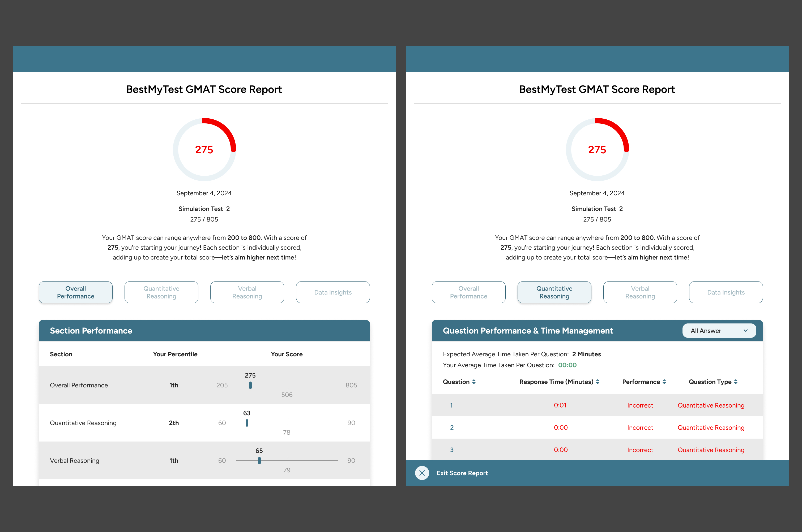Select Data Insights tab in left report

[333, 292]
